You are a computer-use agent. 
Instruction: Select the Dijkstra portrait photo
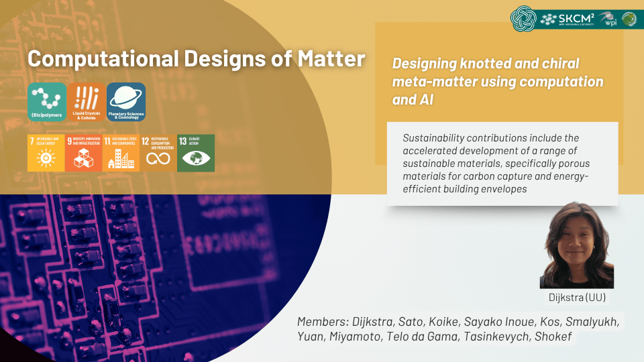point(576,245)
